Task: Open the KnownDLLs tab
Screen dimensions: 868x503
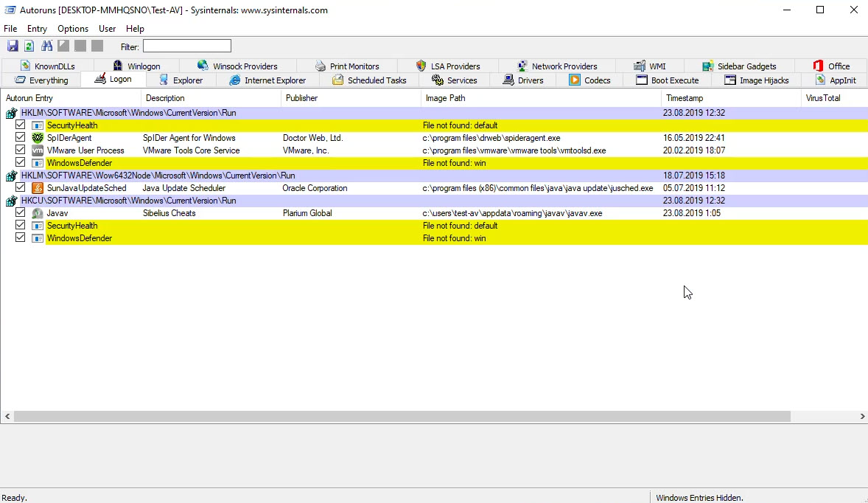Action: click(x=48, y=66)
